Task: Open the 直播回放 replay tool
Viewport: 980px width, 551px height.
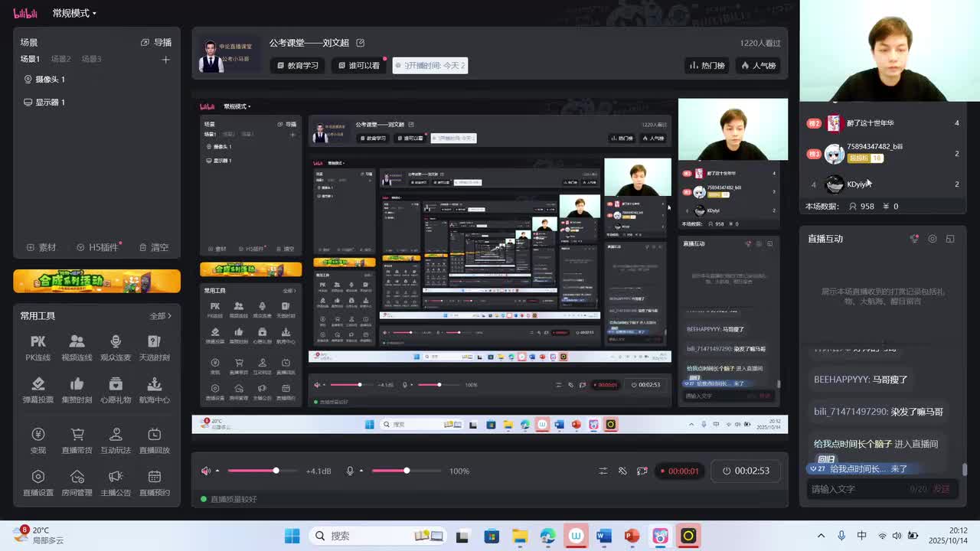Action: point(154,440)
